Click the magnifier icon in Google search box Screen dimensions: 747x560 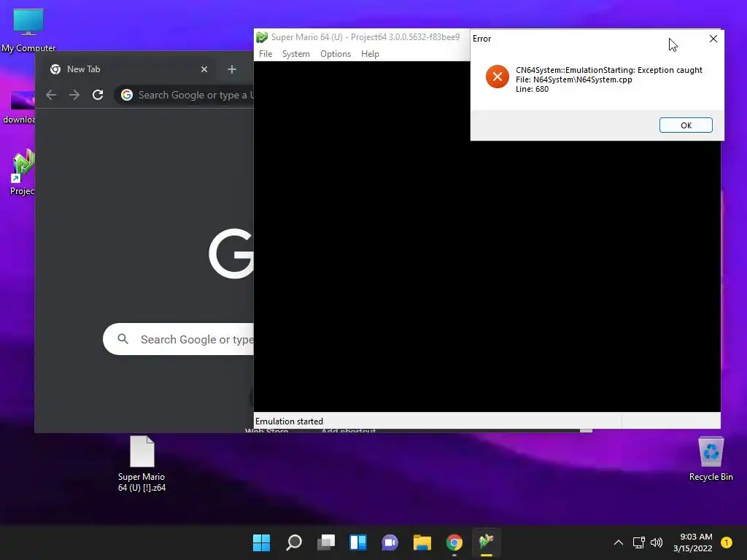[x=123, y=339]
